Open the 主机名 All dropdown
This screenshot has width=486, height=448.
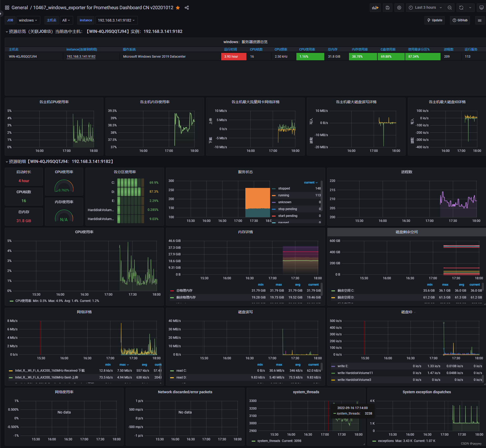click(x=66, y=20)
